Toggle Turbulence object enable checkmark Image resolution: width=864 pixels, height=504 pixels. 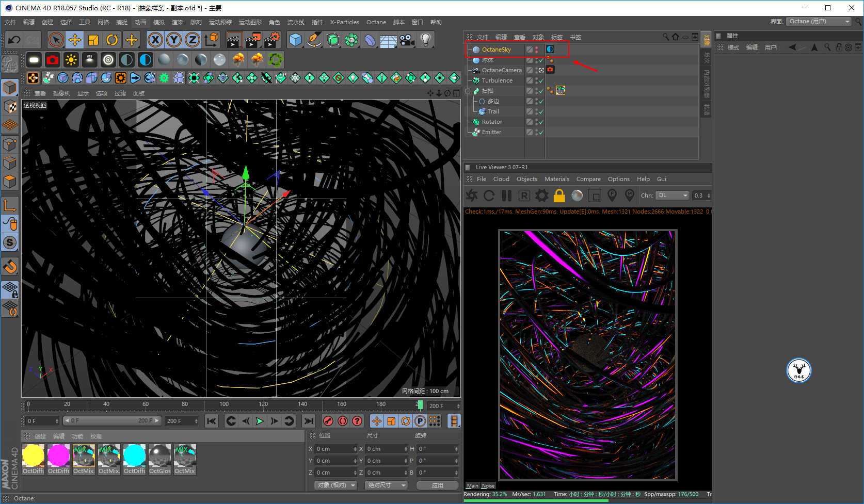pyautogui.click(x=541, y=81)
